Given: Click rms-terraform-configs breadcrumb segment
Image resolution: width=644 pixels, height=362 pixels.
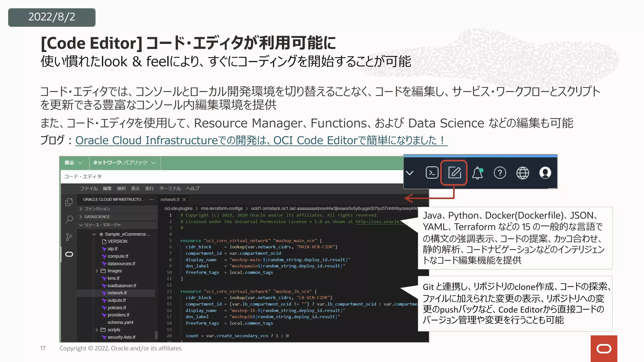Looking at the screenshot, I should [222, 208].
